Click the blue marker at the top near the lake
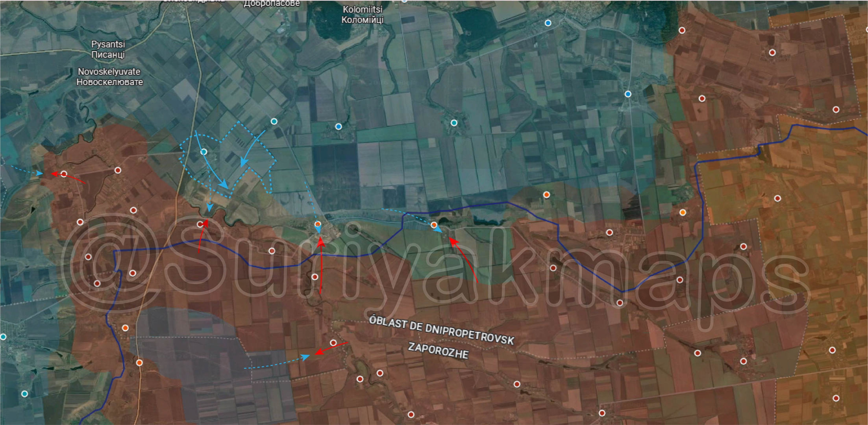This screenshot has height=425, width=868. coord(548,23)
